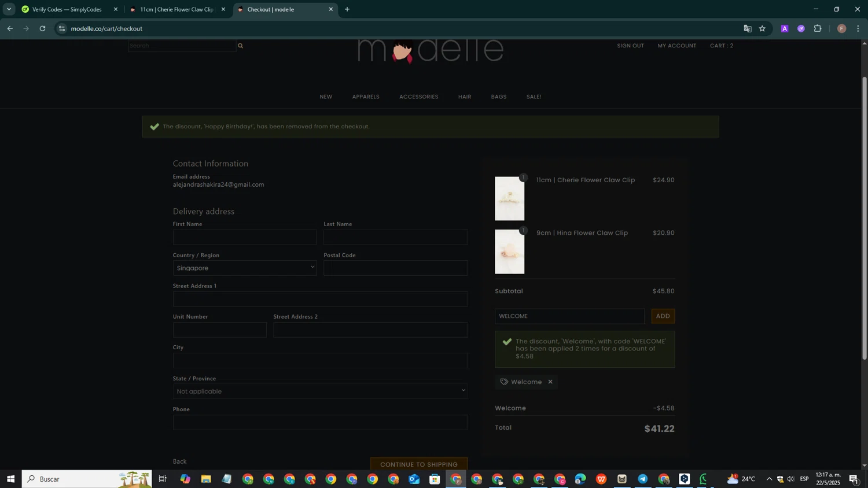The width and height of the screenshot is (868, 488).
Task: Open Telegram from taskbar
Action: coord(643,479)
